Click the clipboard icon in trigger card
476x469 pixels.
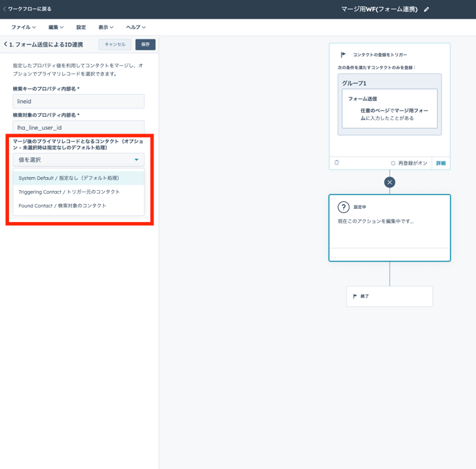pyautogui.click(x=337, y=163)
